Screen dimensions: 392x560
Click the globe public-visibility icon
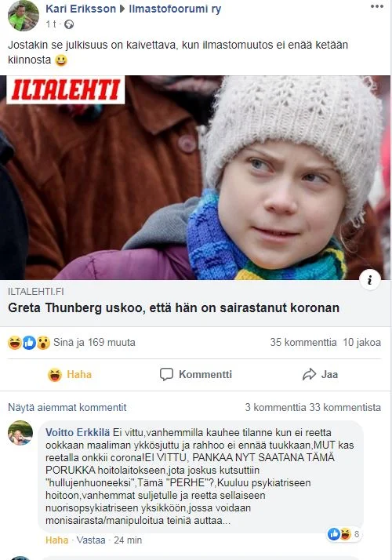click(x=69, y=24)
